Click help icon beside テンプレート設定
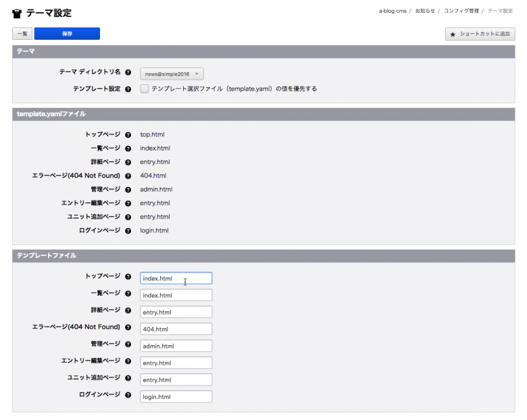The width and height of the screenshot is (527, 420). point(128,88)
